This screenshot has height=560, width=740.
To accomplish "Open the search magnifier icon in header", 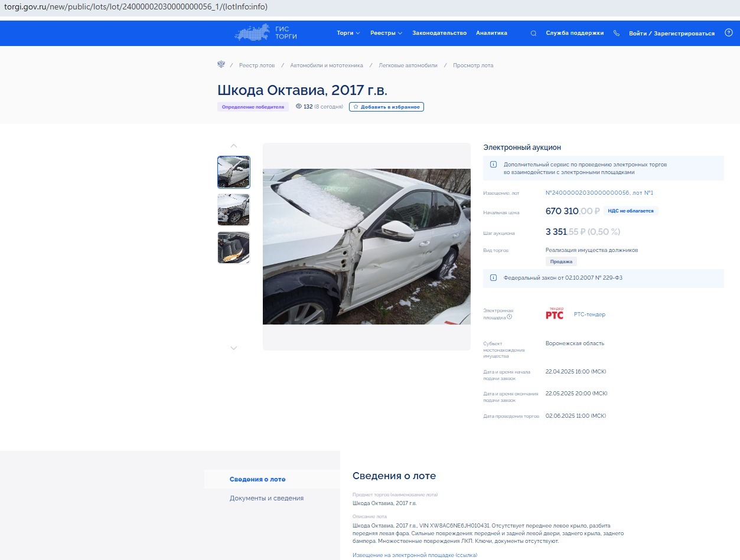I will [533, 34].
